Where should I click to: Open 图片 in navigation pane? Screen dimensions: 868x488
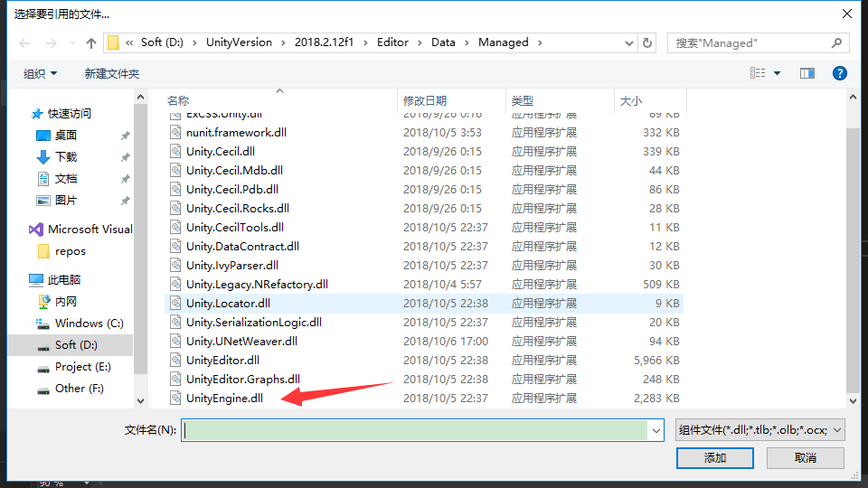57,201
